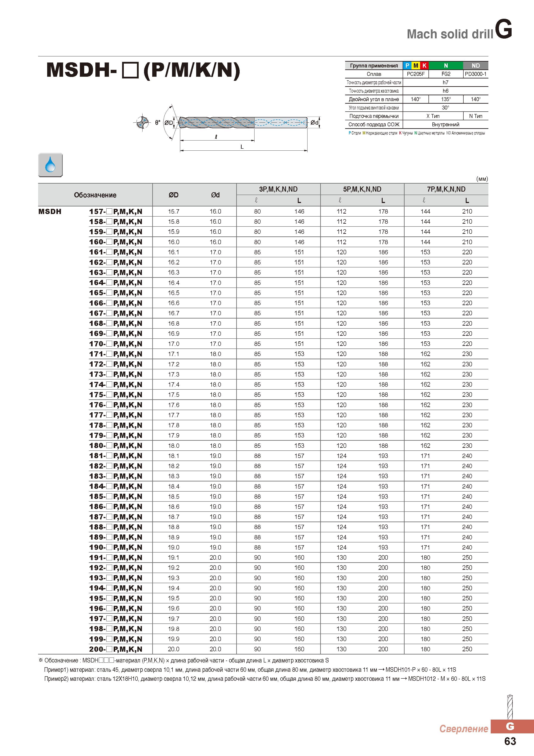Click the overall length L label under the drill diagram
The image size is (534, 756).
coord(242,147)
